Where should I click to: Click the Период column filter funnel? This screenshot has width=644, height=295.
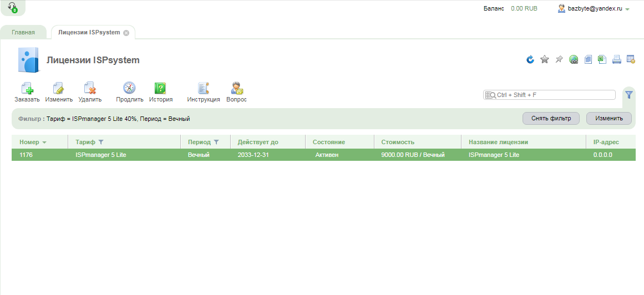click(x=216, y=142)
